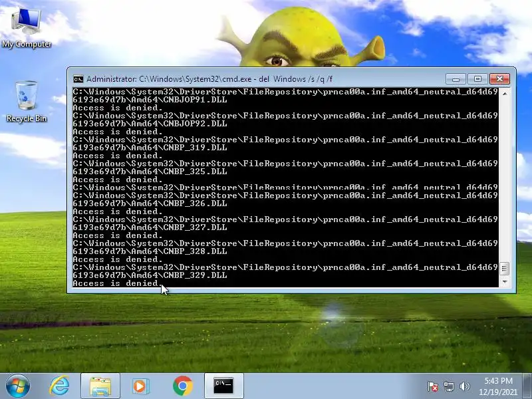Click the CNBP_326.DLL line in console
Image resolution: width=532 pixels, height=399 pixels.
point(150,203)
